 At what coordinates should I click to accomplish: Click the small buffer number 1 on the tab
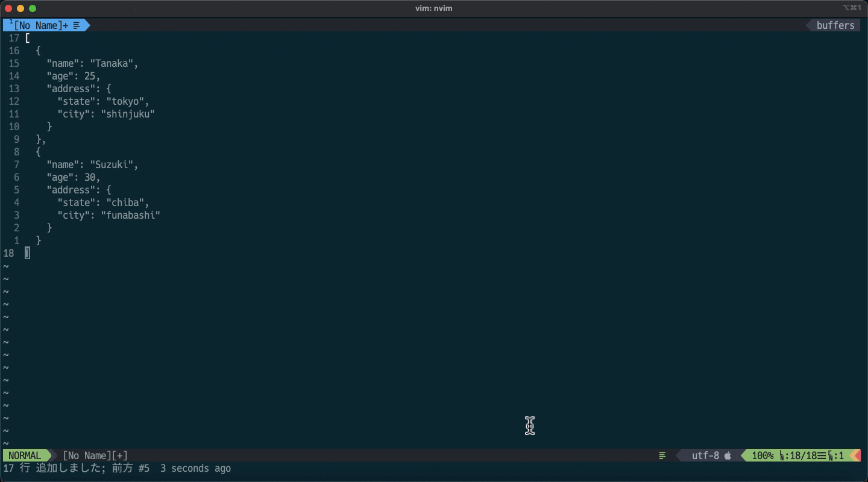(11, 22)
